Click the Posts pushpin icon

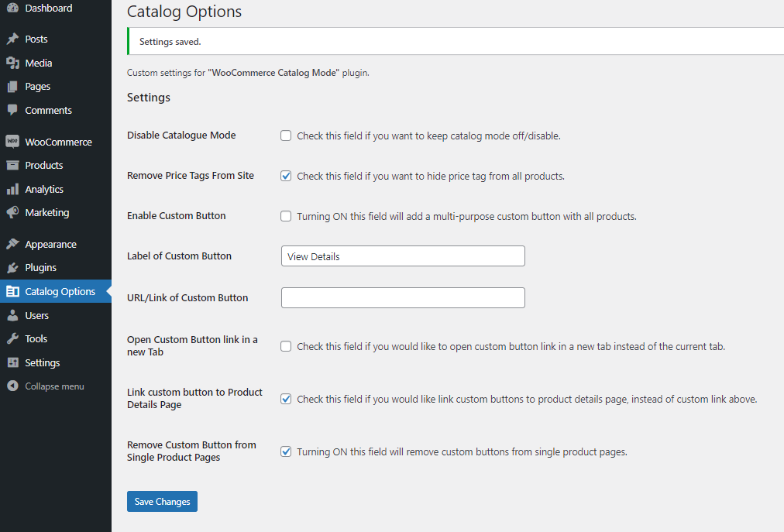coord(14,39)
